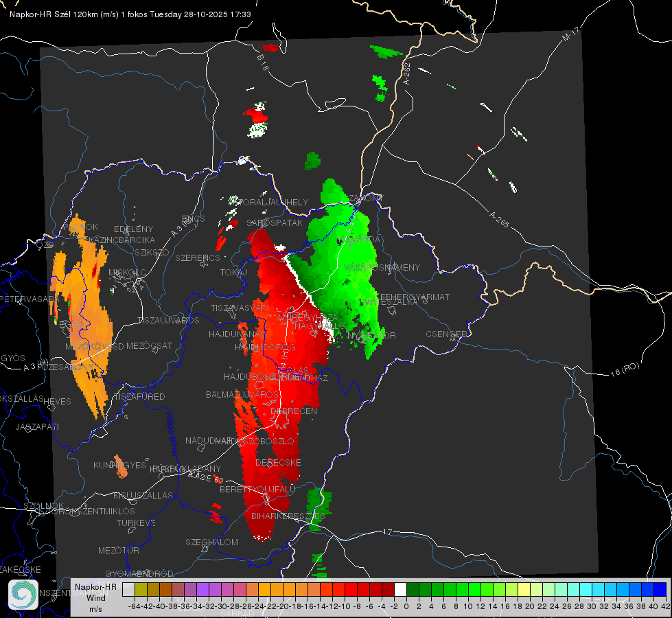The image size is (672, 618).
Task: Click the MEZŐTÚR town label
Action: point(119,550)
